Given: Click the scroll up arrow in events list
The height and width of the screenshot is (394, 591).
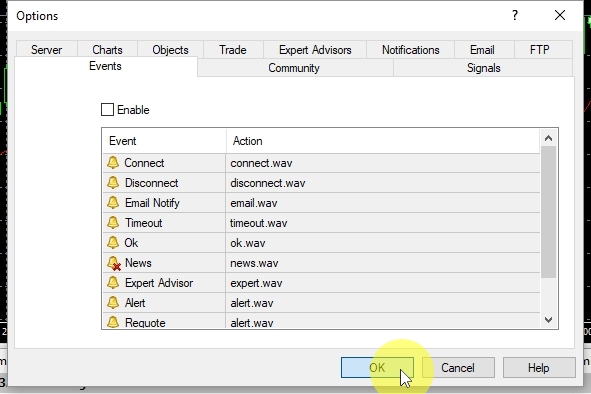Looking at the screenshot, I should (x=548, y=138).
